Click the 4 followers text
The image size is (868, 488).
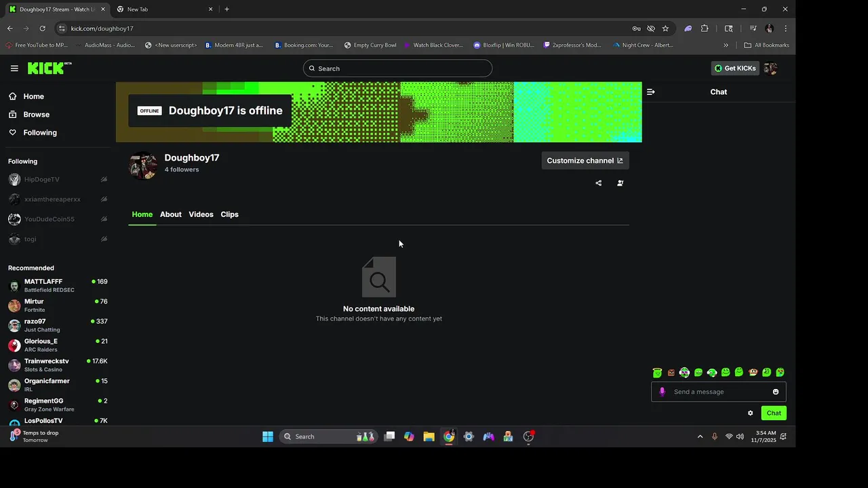point(182,169)
